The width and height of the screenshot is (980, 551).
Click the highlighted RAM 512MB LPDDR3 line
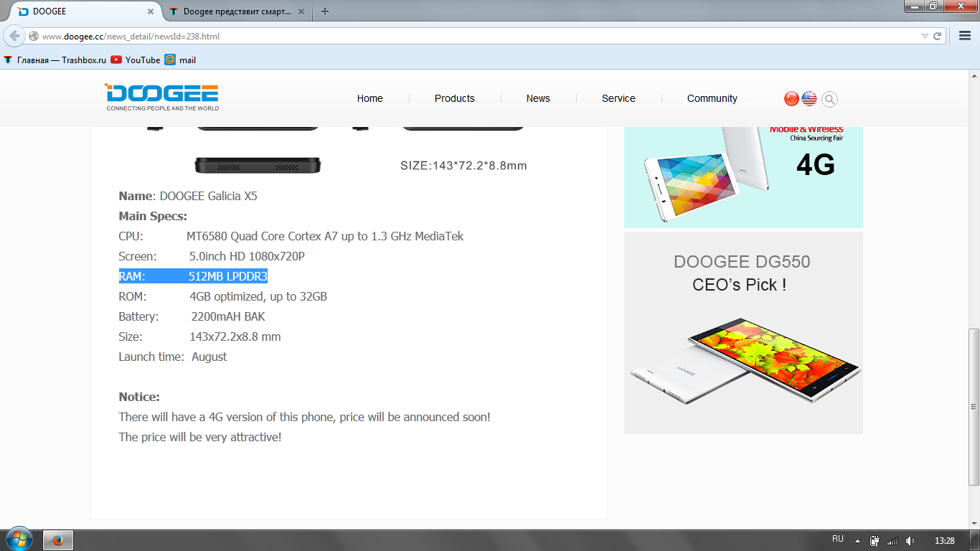pos(193,276)
